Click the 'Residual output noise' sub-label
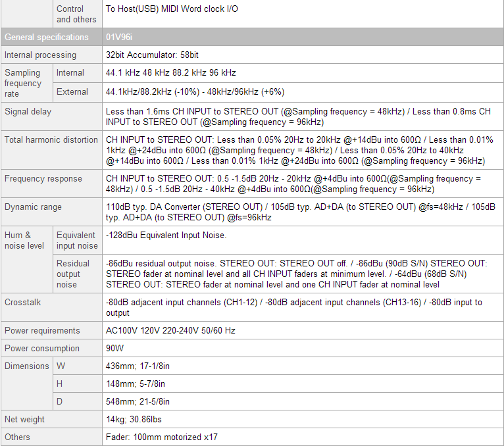Screen dimensions: 504x446 pos(73,274)
